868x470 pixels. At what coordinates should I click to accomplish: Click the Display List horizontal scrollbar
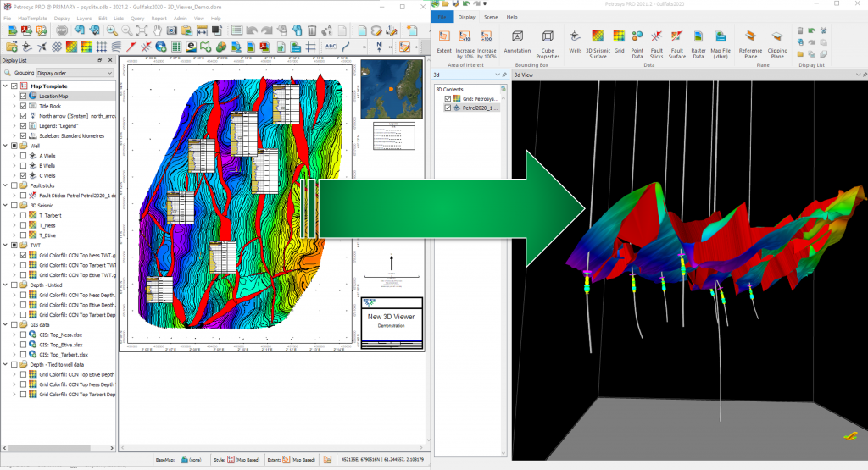[x=47, y=448]
